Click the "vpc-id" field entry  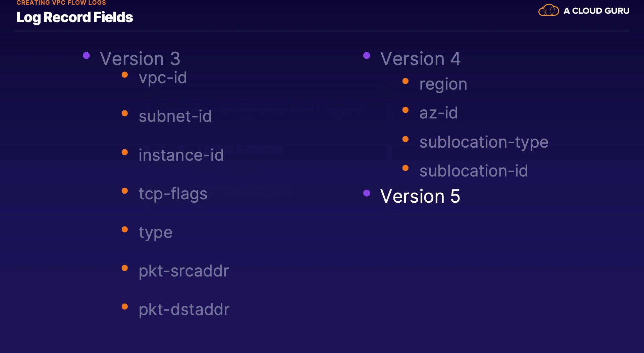[163, 78]
